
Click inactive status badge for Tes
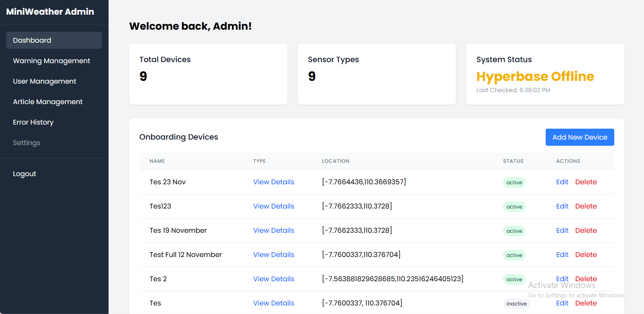[x=516, y=303]
